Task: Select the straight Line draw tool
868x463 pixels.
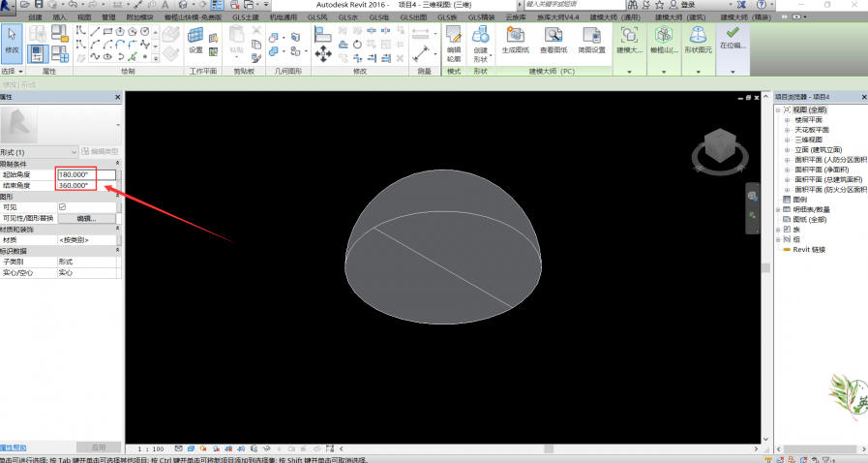Action: tap(95, 31)
